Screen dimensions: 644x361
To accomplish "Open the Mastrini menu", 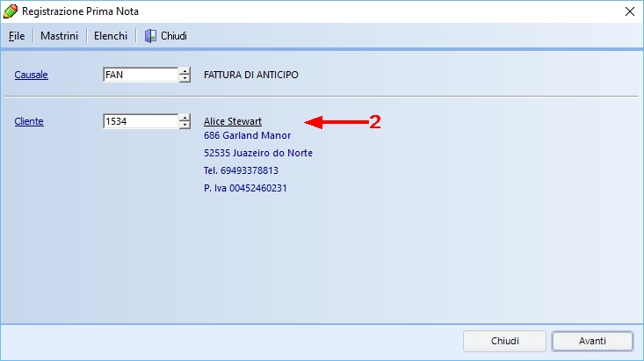I will (59, 36).
